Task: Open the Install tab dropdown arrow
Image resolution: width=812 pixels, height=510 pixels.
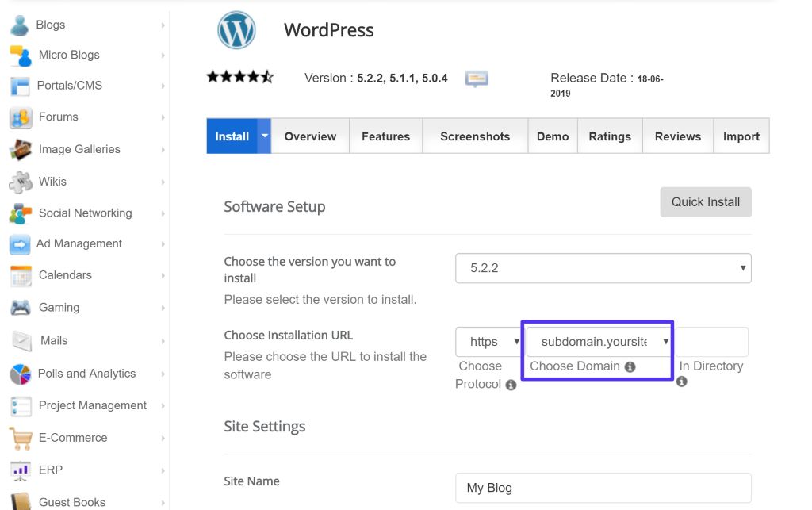Action: [265, 136]
